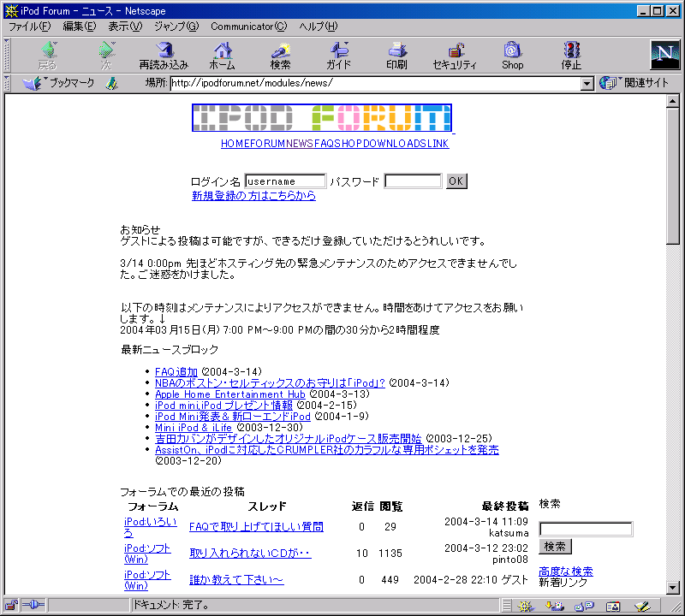The height and width of the screenshot is (616, 685).
Task: Open the iPod mini,iPod プレゼント情報 link
Action: (x=223, y=406)
